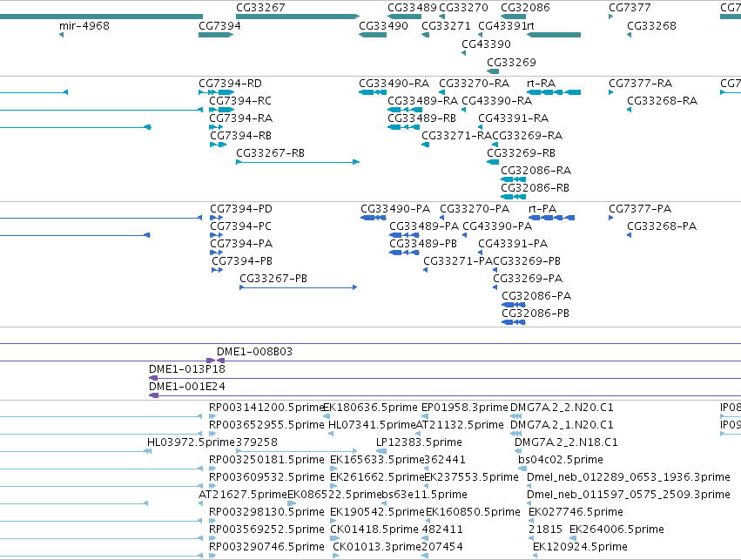Screen dimensions: 741x560
Task: Select the CG7394-PC protein label
Action: (x=240, y=226)
